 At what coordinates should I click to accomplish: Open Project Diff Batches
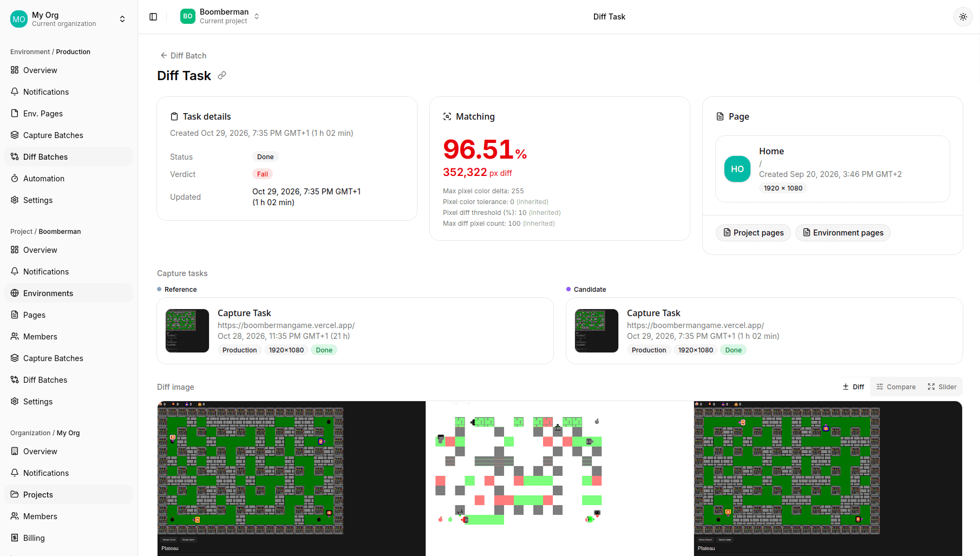coord(69,380)
